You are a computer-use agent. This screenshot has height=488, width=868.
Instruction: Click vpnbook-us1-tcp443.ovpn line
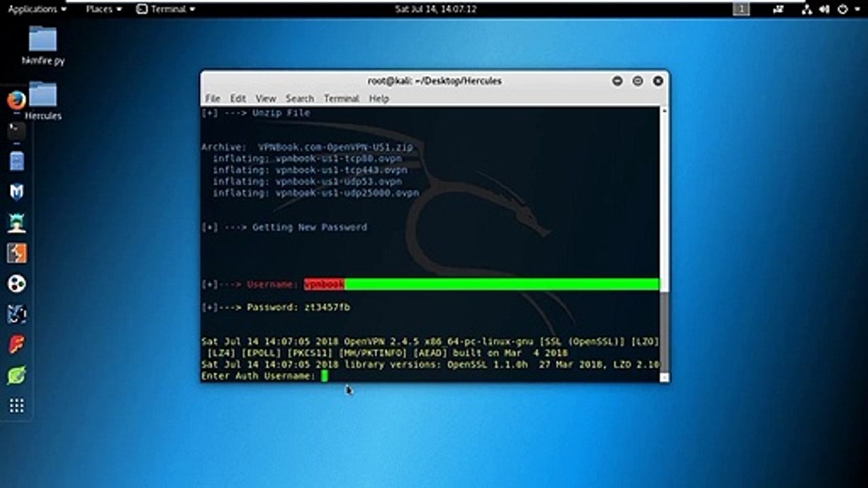[x=310, y=170]
